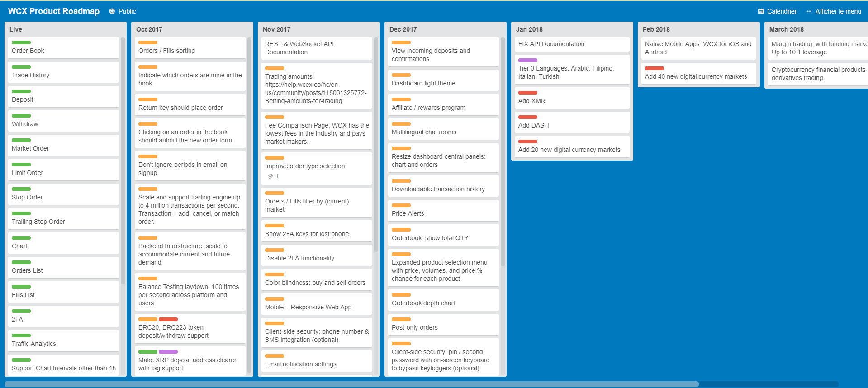Open the Email notification settings card
The height and width of the screenshot is (388, 868).
317,361
